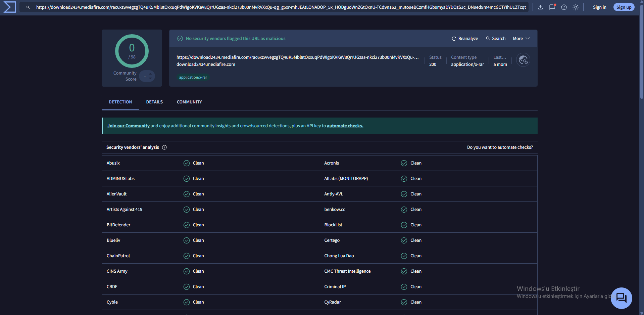Click the Clean check icon in the Certego row
Image resolution: width=644 pixels, height=315 pixels.
point(404,240)
